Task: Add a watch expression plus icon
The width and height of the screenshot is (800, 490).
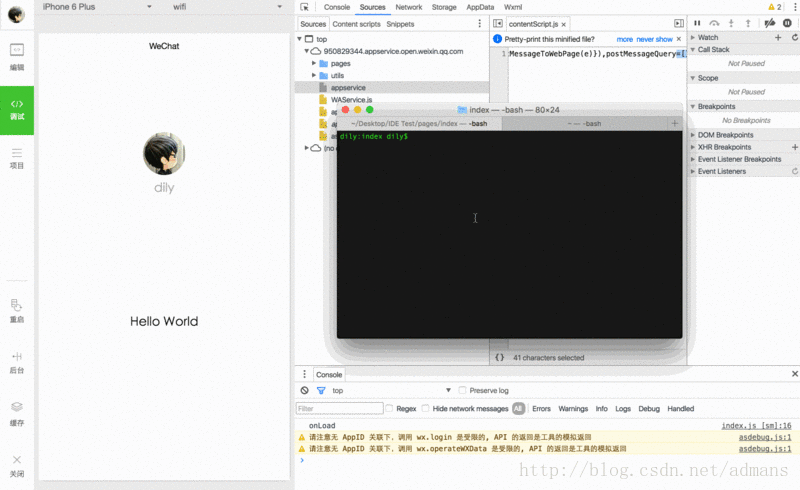Action: coord(778,37)
